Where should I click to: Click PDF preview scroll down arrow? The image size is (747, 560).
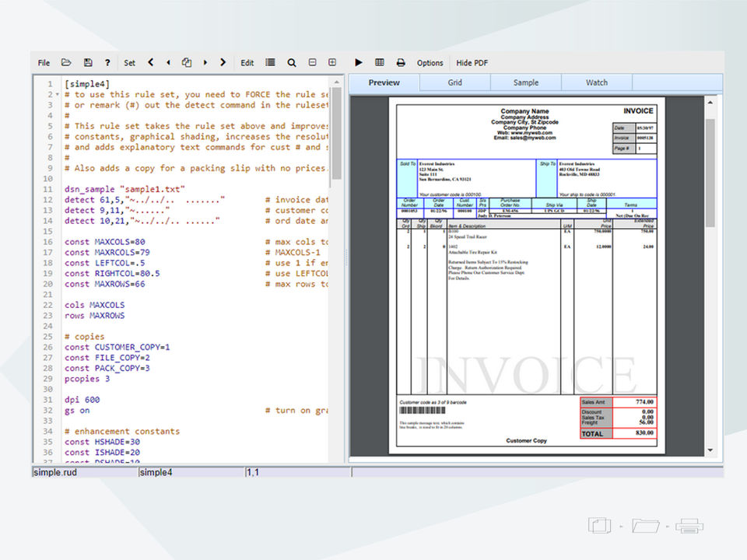pyautogui.click(x=710, y=450)
